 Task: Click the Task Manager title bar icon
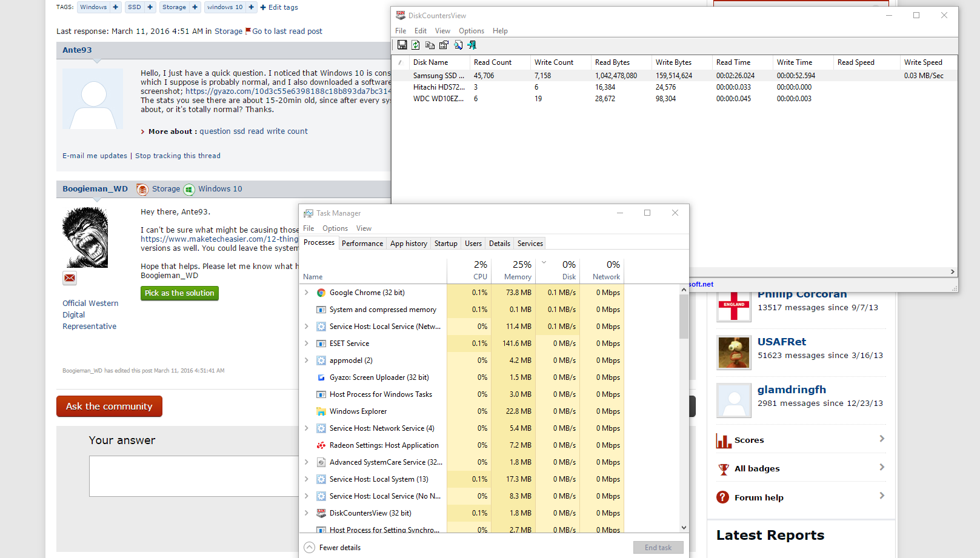click(308, 213)
